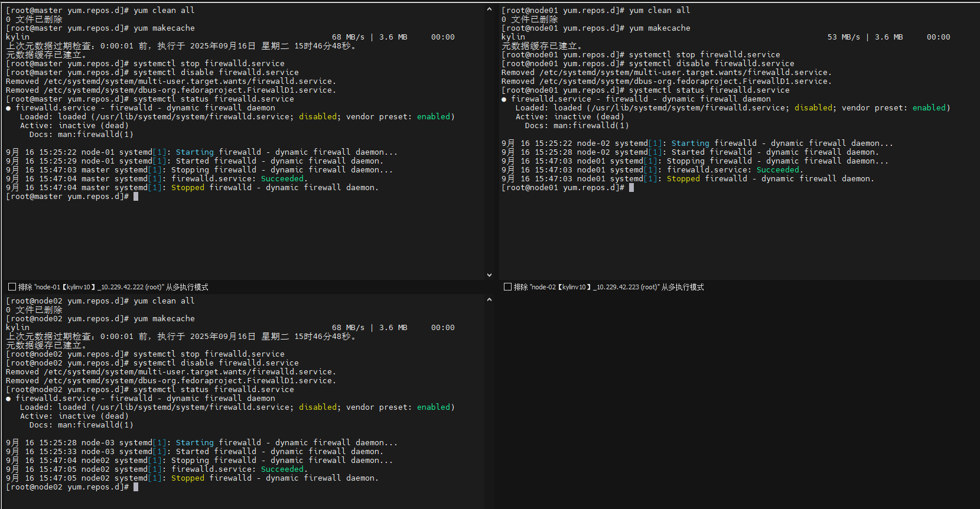
Task: Click 'Starting' on the node-02 log line
Action: 691,143
